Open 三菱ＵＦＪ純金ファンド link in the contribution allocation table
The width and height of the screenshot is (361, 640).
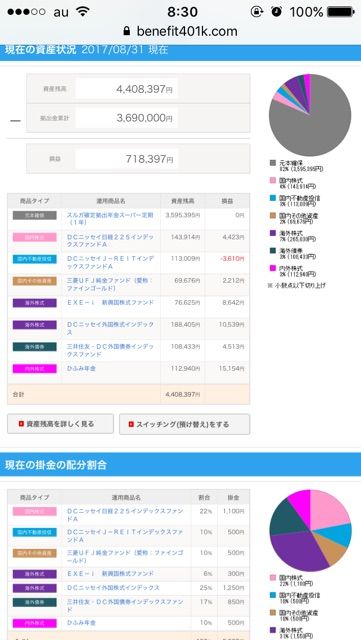(x=125, y=557)
